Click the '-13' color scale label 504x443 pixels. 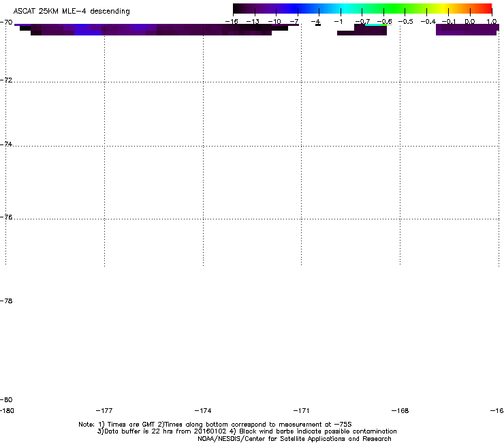(253, 22)
